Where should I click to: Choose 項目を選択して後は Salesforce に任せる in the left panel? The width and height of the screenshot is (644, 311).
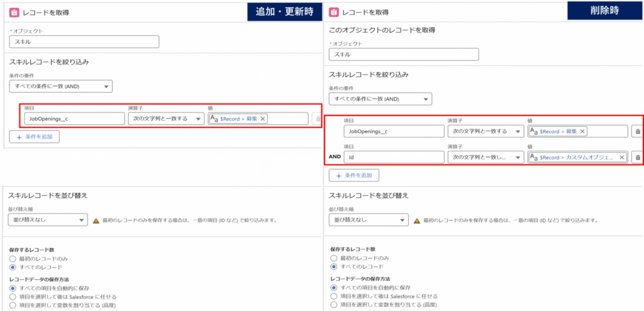[13, 296]
